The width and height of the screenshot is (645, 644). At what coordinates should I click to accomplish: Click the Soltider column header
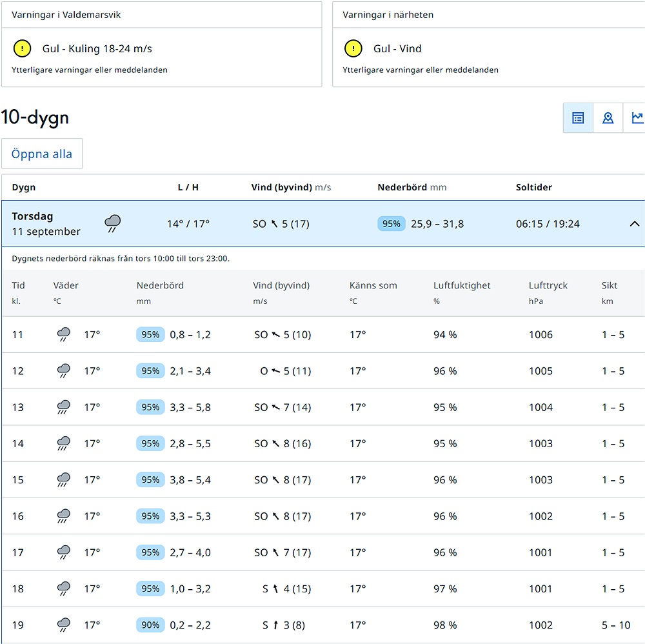[x=534, y=187]
